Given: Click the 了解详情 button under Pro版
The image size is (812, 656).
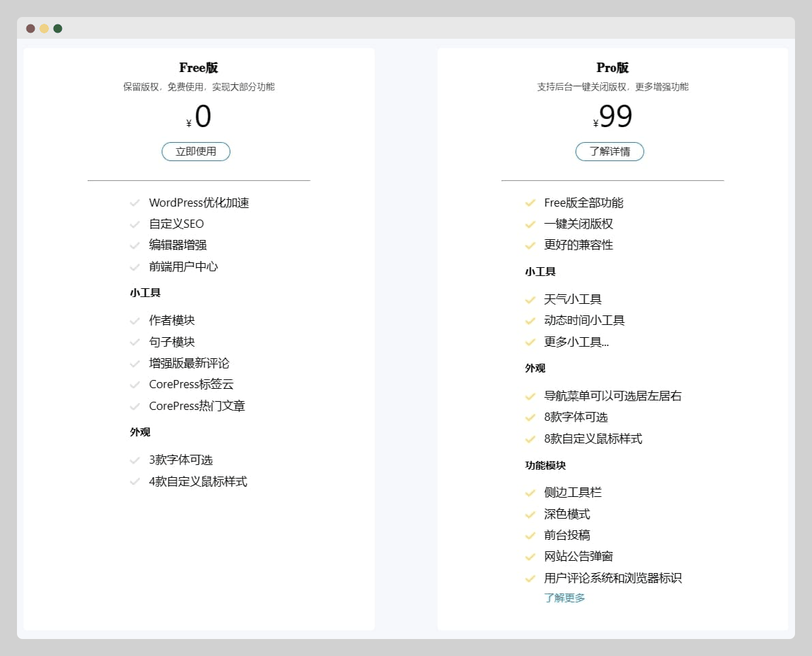Looking at the screenshot, I should 610,152.
